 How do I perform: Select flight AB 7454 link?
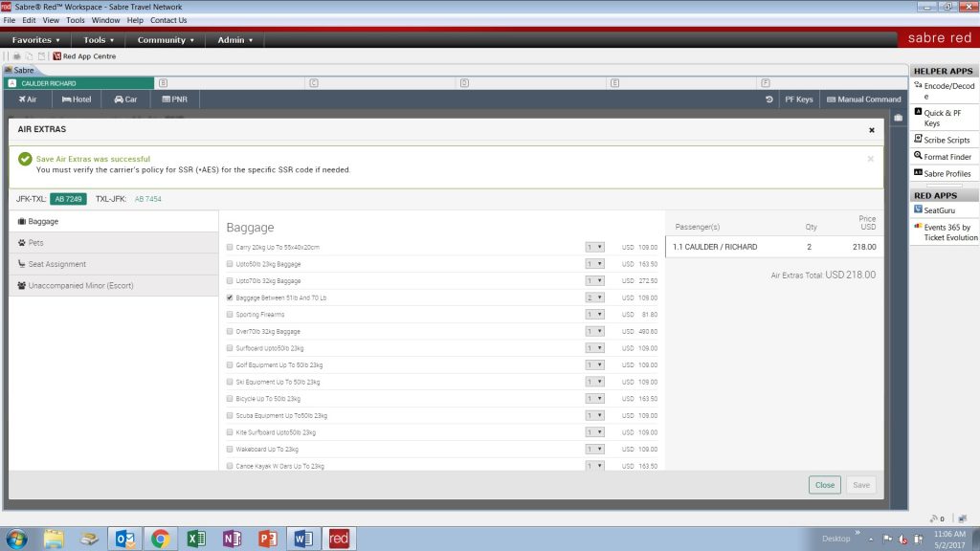(148, 199)
